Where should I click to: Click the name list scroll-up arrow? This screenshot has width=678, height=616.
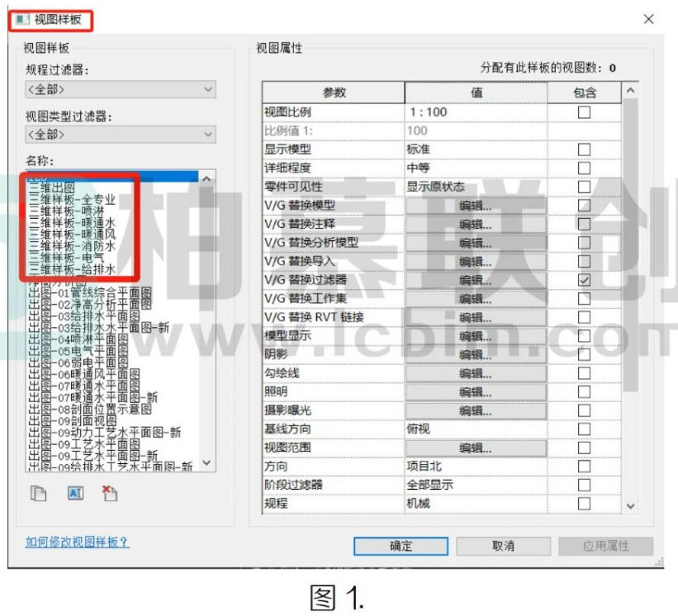(x=206, y=178)
